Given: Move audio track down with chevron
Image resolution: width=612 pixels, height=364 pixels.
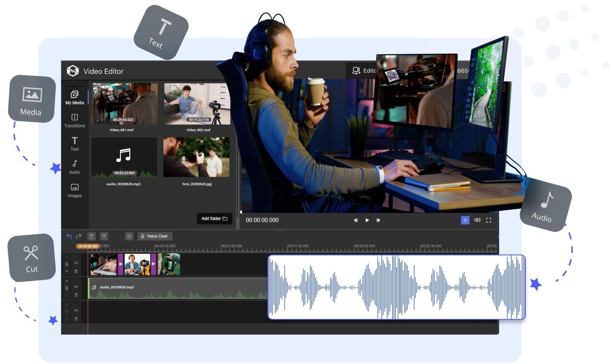Looking at the screenshot, I should click(x=66, y=295).
